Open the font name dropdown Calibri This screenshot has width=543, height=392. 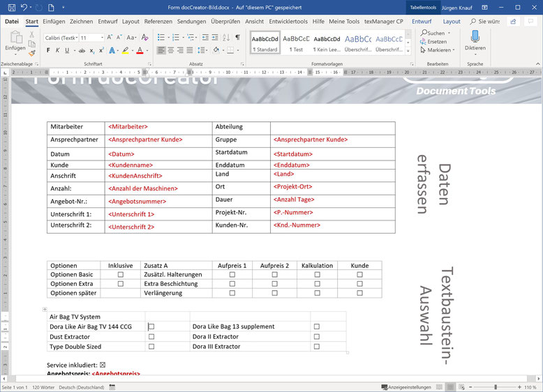(x=77, y=38)
